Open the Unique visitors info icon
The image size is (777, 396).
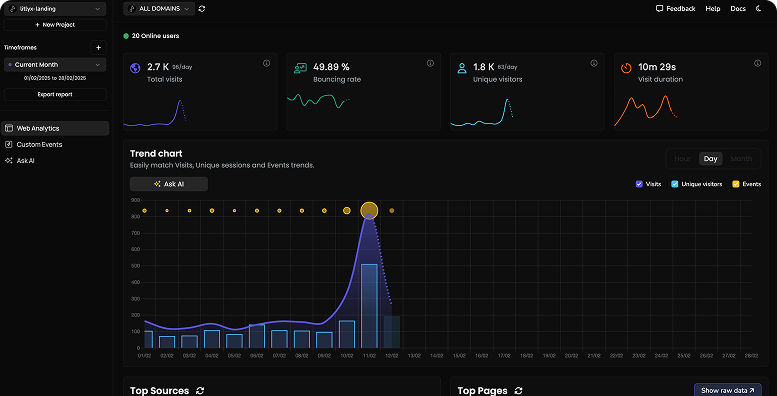[x=594, y=63]
